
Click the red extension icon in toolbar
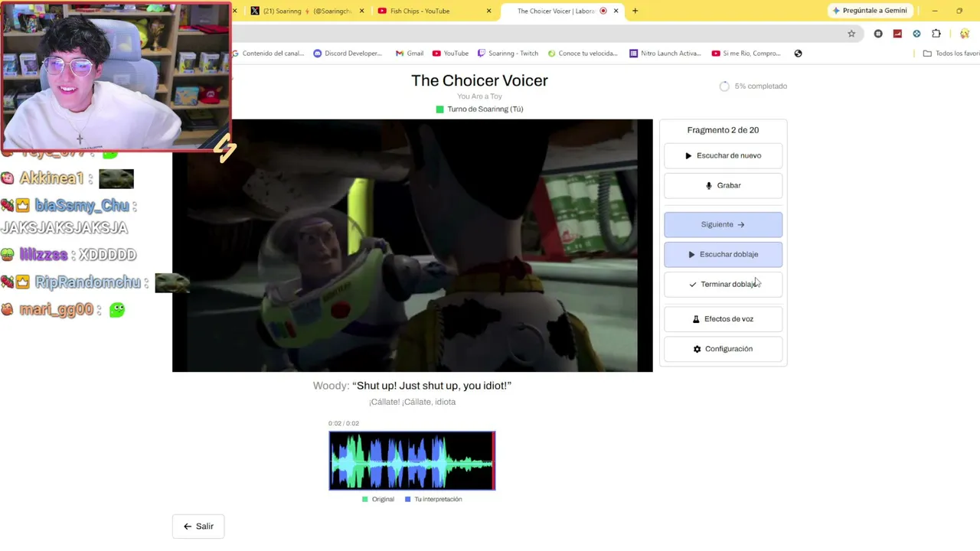click(897, 34)
